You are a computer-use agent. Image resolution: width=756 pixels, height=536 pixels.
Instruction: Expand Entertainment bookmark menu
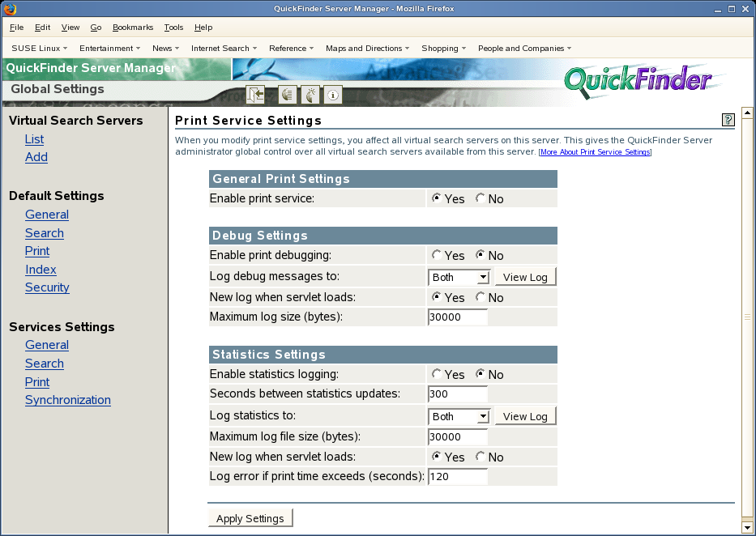[x=110, y=48]
